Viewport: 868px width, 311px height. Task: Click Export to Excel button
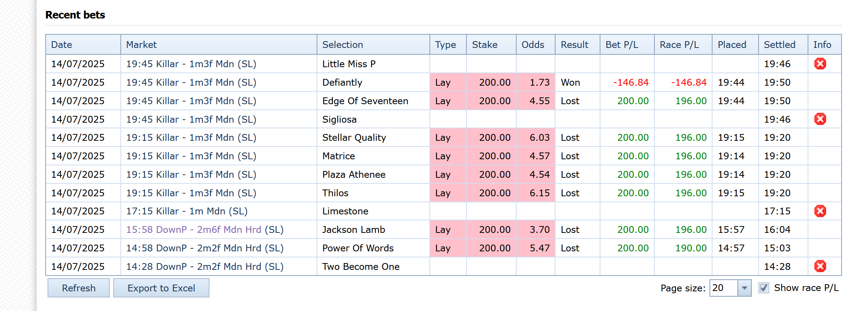click(x=161, y=288)
